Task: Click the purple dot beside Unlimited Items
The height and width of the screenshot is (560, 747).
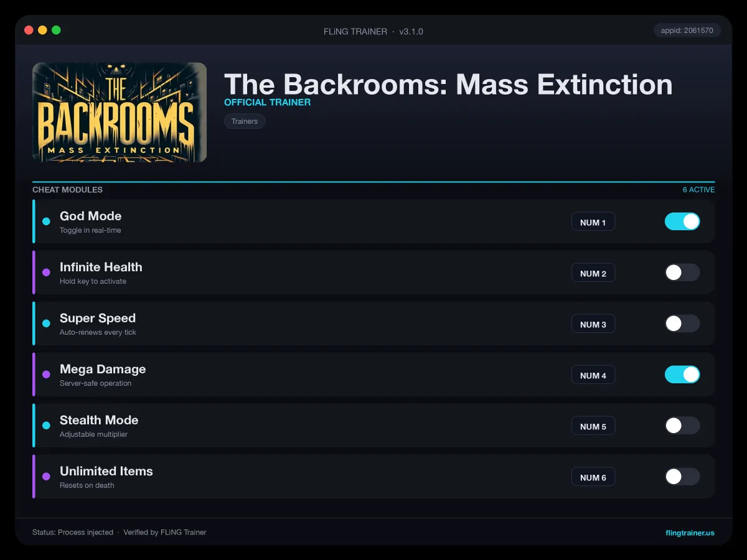Action: pos(46,477)
